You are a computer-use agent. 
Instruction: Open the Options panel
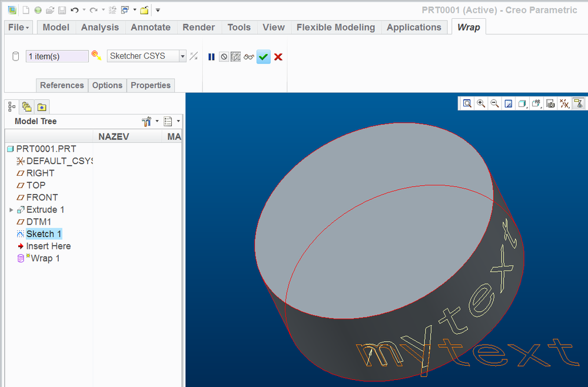coord(107,85)
